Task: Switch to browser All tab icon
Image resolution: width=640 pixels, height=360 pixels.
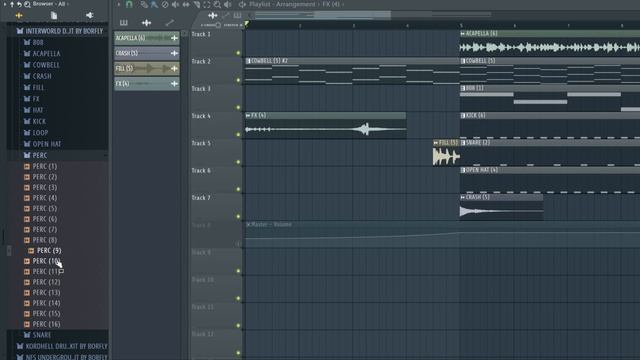Action: [19, 16]
